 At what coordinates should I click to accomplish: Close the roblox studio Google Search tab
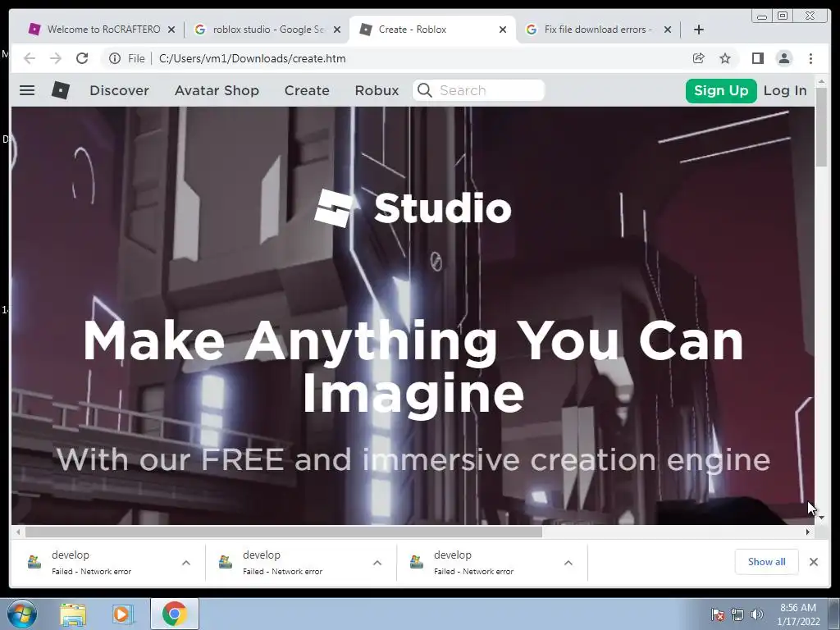click(x=337, y=30)
